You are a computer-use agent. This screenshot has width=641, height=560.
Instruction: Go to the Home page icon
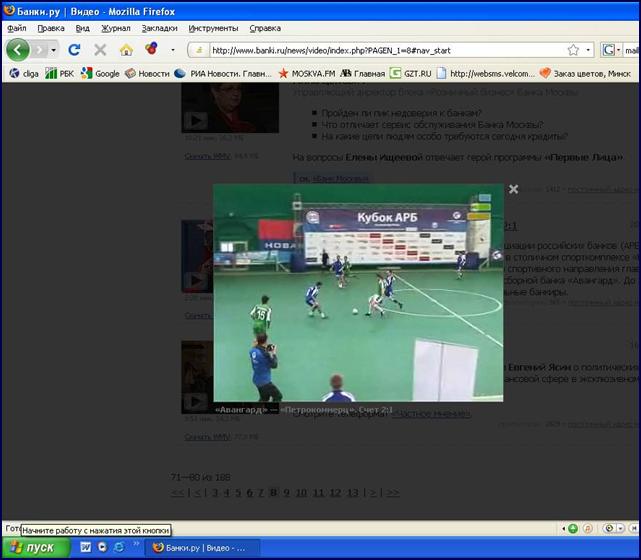126,50
